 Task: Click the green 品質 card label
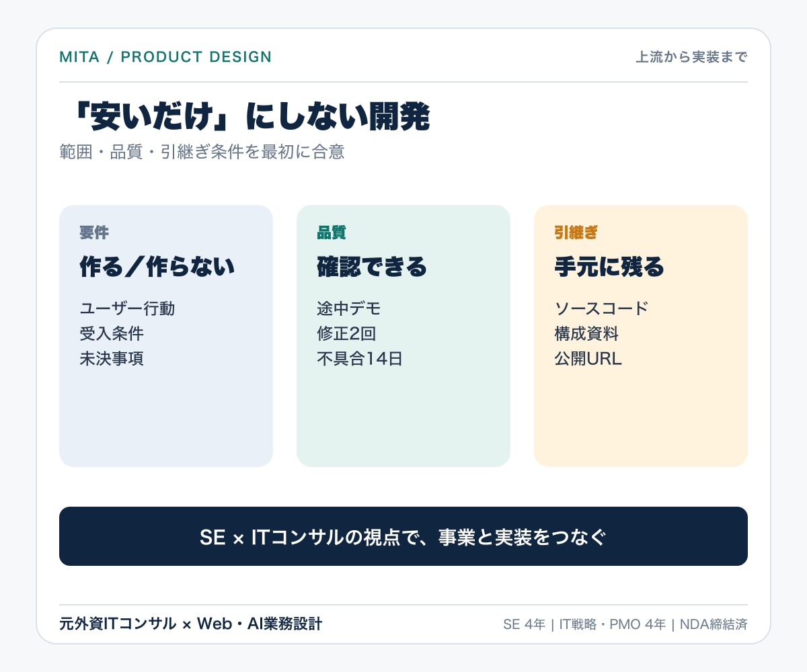click(x=332, y=233)
